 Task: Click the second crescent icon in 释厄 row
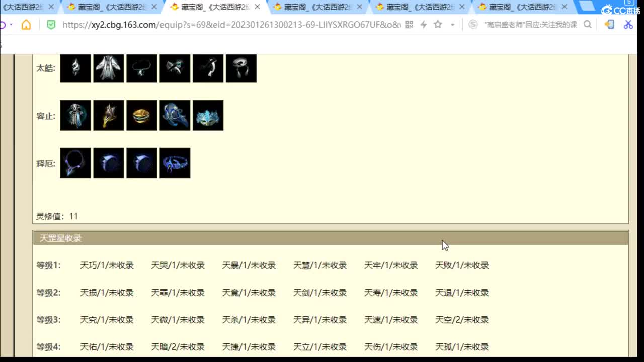109,163
